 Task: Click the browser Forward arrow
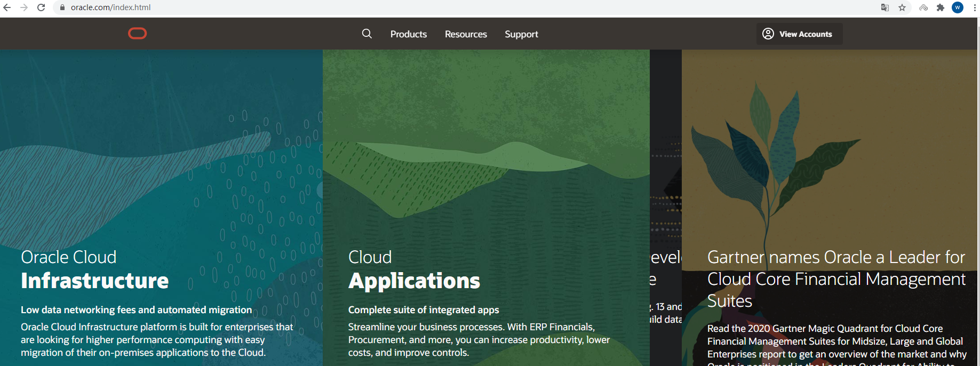pos(24,7)
